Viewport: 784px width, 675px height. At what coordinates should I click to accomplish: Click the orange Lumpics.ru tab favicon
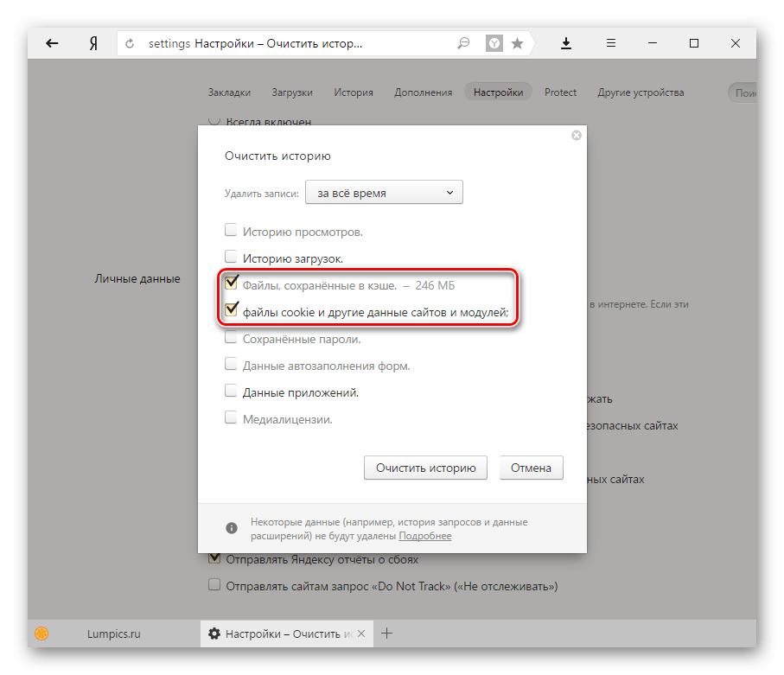[x=41, y=634]
